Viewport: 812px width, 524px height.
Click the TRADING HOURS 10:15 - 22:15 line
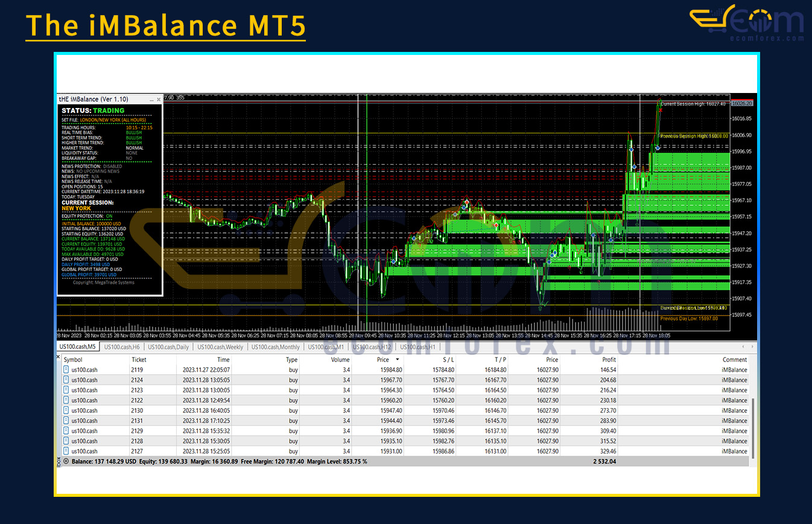(107, 128)
